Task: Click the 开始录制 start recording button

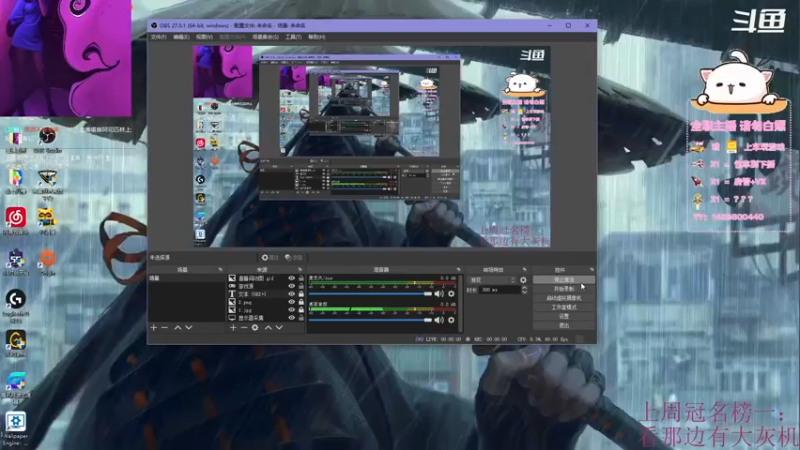Action: [564, 289]
